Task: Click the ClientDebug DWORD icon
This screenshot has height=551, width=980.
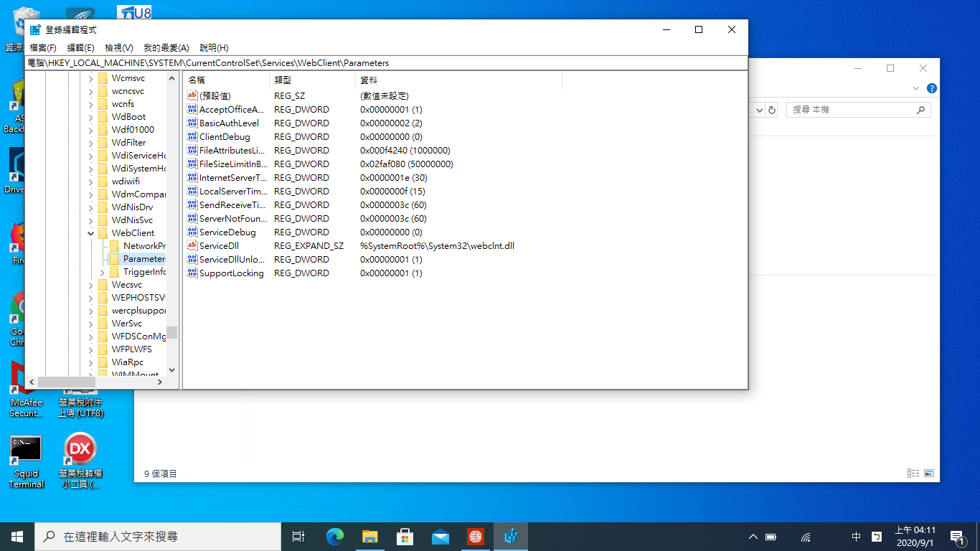Action: coord(192,137)
